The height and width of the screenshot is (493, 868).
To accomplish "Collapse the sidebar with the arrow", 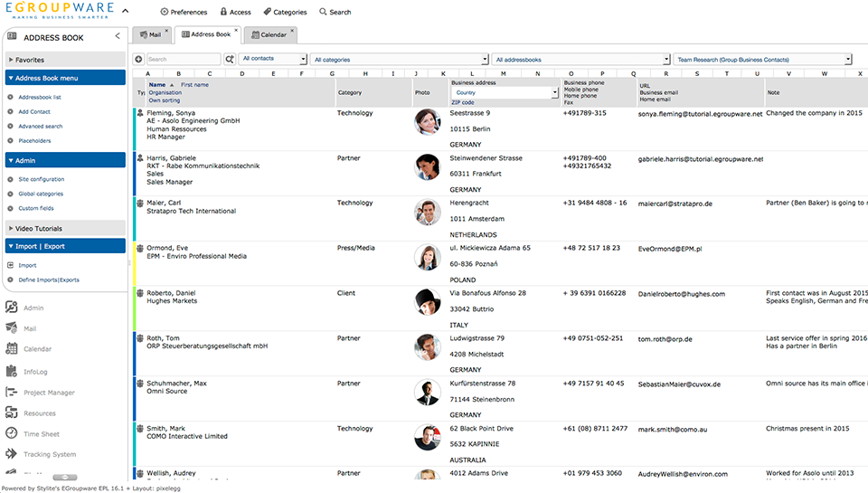I will [x=118, y=36].
